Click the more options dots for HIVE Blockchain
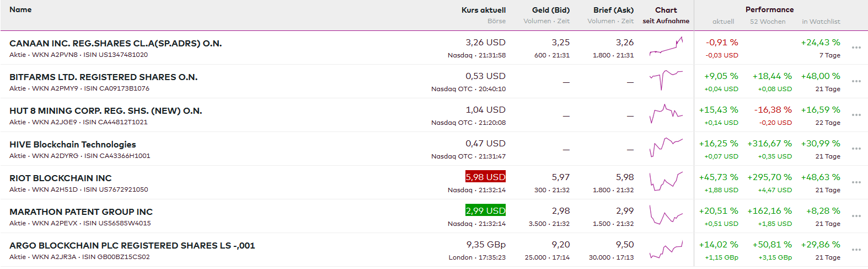Image resolution: width=868 pixels, height=269 pixels. [x=856, y=149]
